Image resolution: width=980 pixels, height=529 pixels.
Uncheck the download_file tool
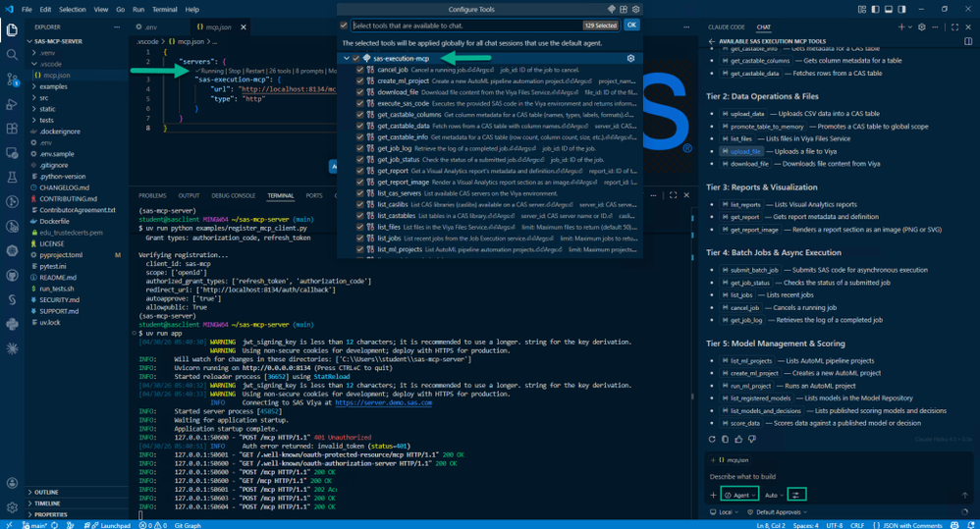pyautogui.click(x=360, y=92)
